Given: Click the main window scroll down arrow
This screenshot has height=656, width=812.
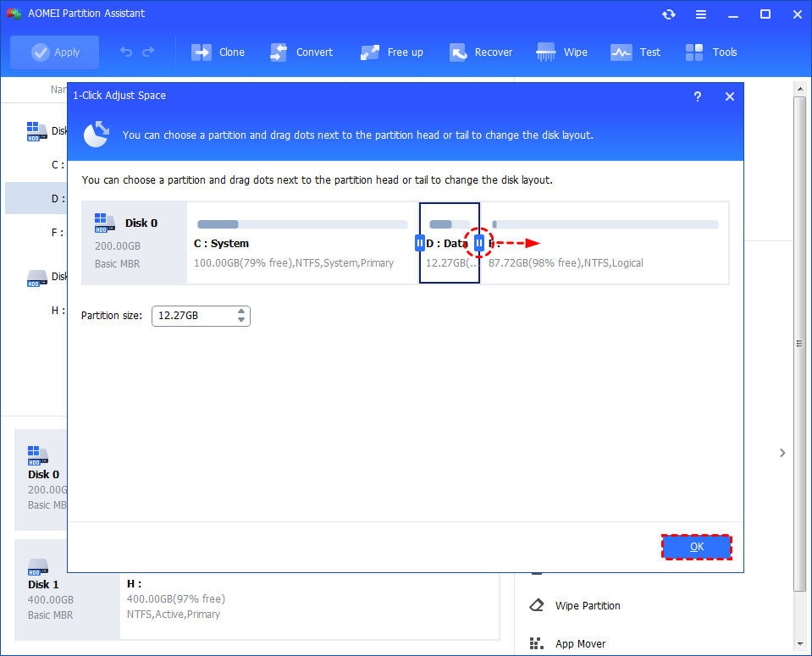Looking at the screenshot, I should (800, 644).
